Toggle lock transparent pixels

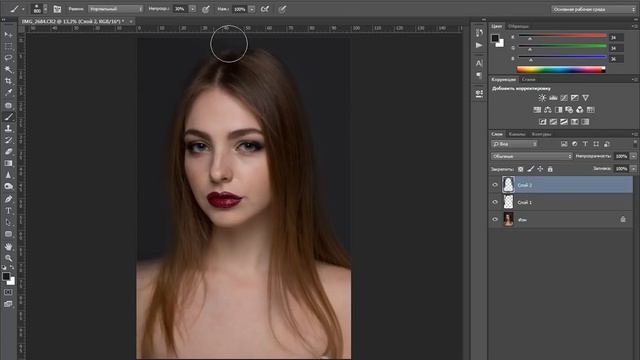pyautogui.click(x=520, y=169)
